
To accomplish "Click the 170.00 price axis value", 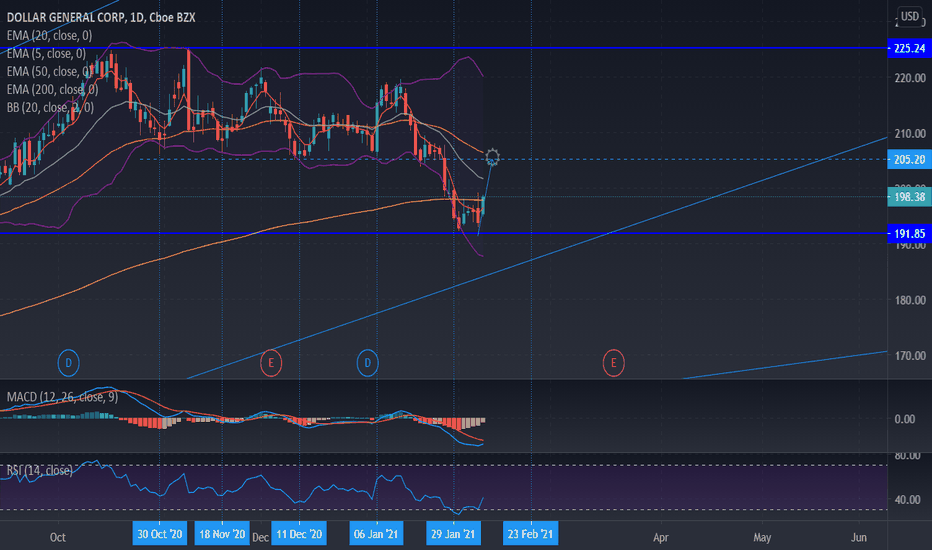I will [910, 356].
